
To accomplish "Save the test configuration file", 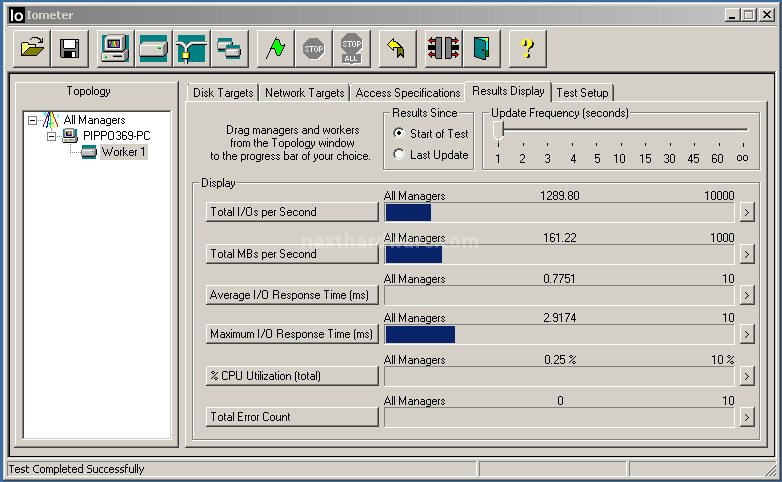I will [70, 48].
